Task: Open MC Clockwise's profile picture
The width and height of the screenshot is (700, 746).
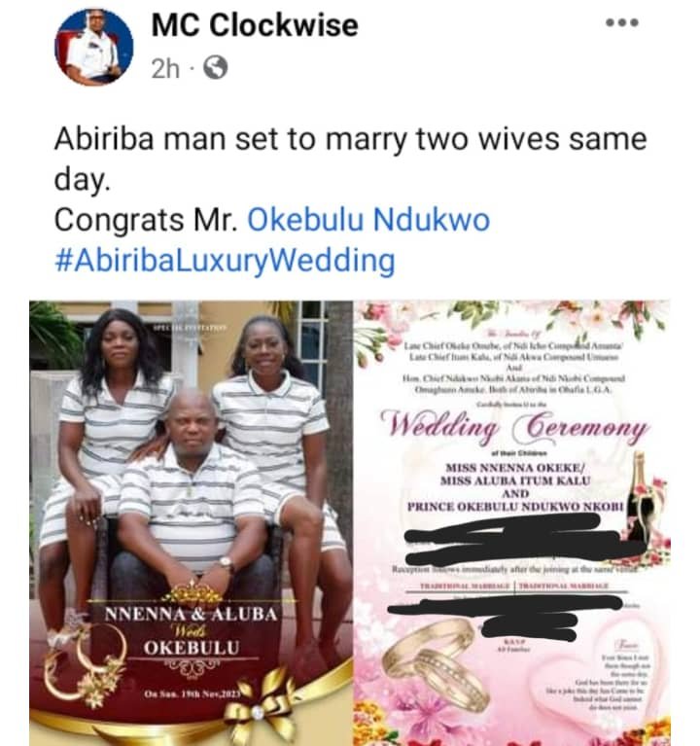Action: click(94, 47)
